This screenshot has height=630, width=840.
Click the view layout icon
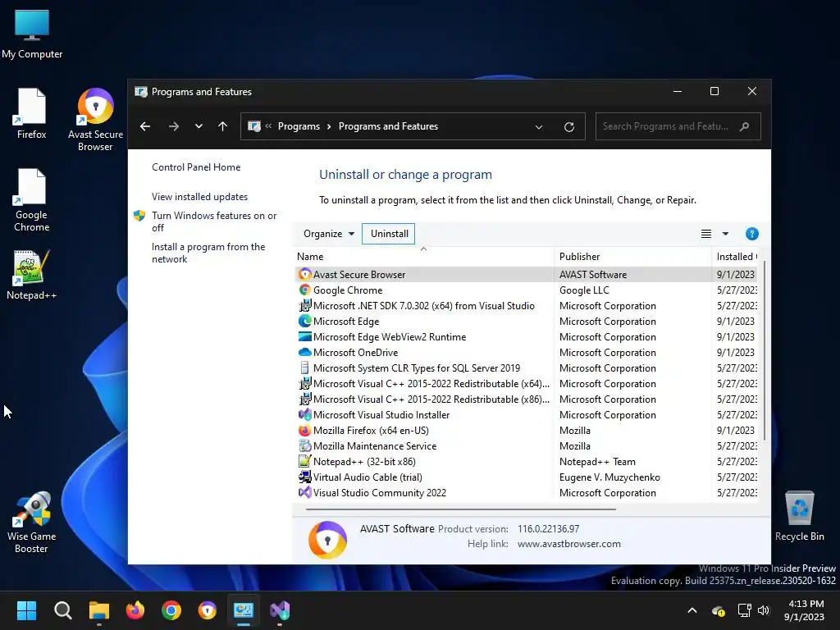tap(706, 234)
